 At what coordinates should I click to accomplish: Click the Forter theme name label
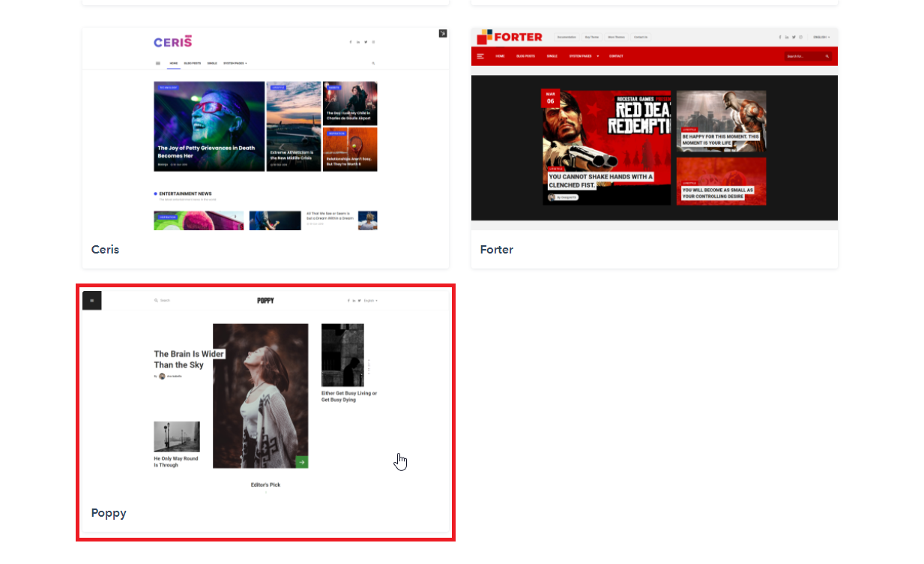pyautogui.click(x=496, y=250)
